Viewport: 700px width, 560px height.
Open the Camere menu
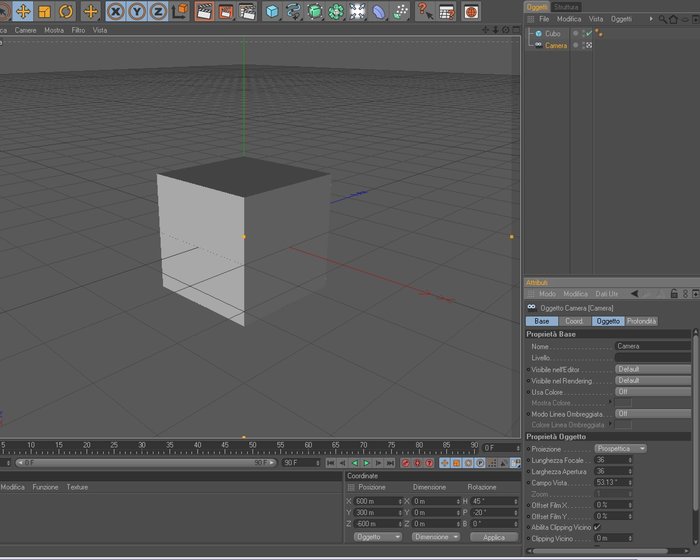25,30
